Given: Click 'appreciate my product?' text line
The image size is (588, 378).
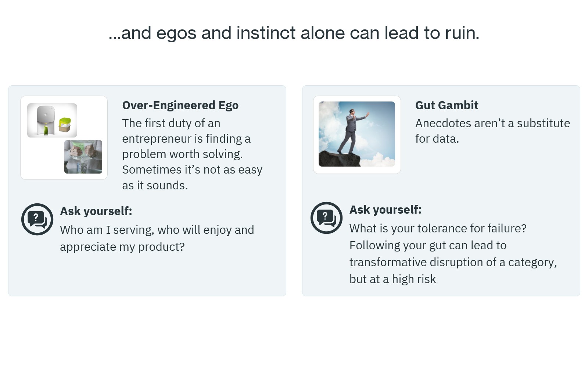Looking at the screenshot, I should 122,247.
